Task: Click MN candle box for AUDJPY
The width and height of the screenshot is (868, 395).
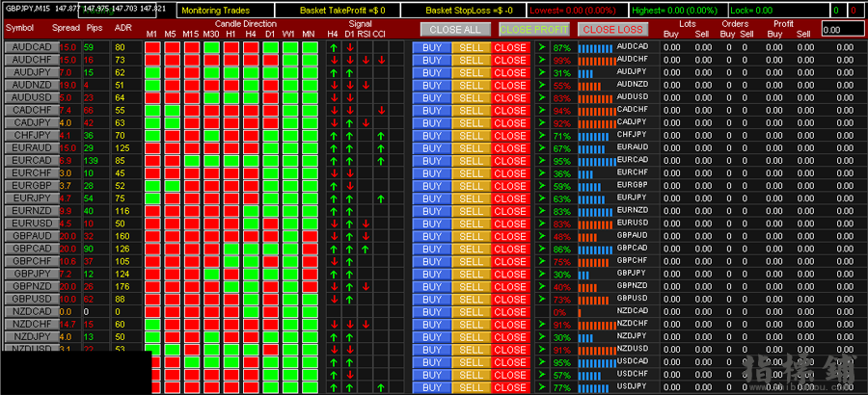Action: click(310, 72)
